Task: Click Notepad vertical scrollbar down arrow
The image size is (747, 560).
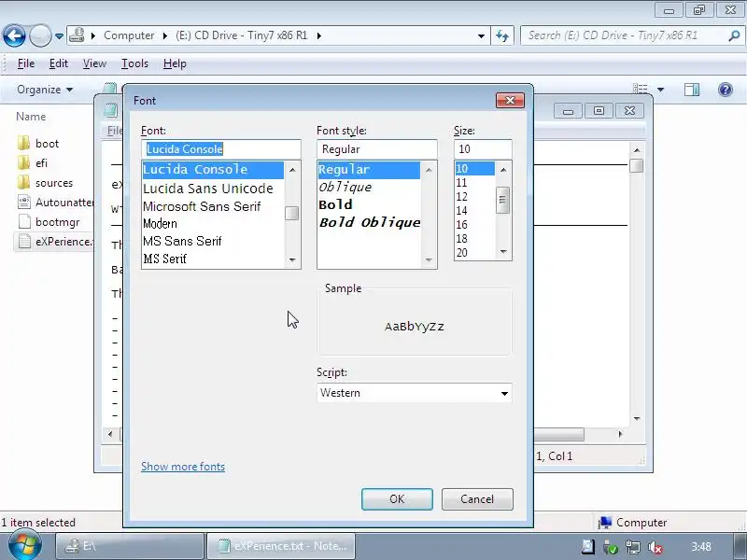Action: (x=637, y=418)
